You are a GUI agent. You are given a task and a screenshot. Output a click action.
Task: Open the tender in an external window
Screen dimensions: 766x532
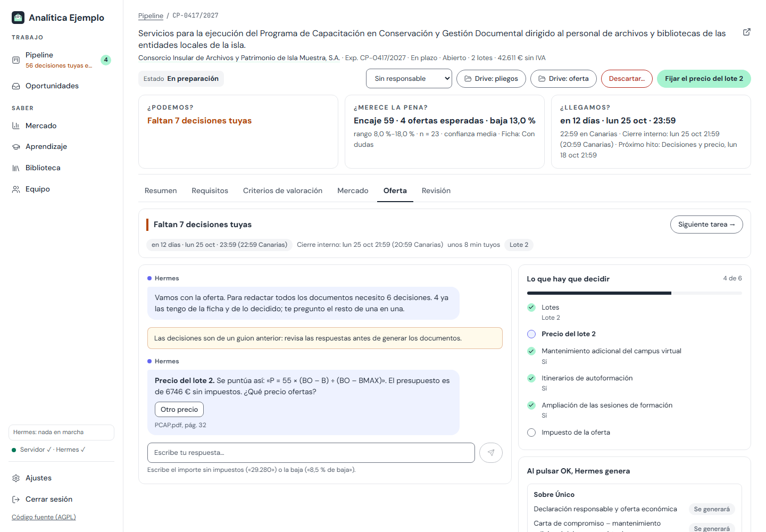747,32
